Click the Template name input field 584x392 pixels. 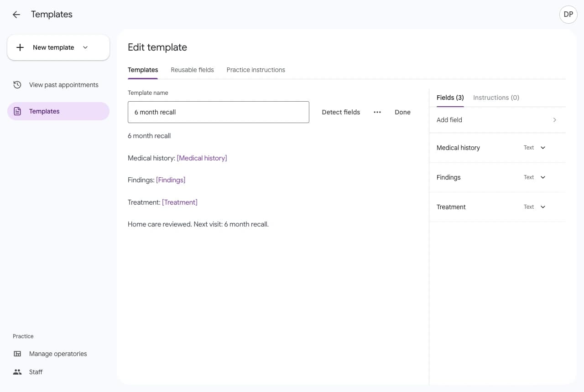pos(219,112)
